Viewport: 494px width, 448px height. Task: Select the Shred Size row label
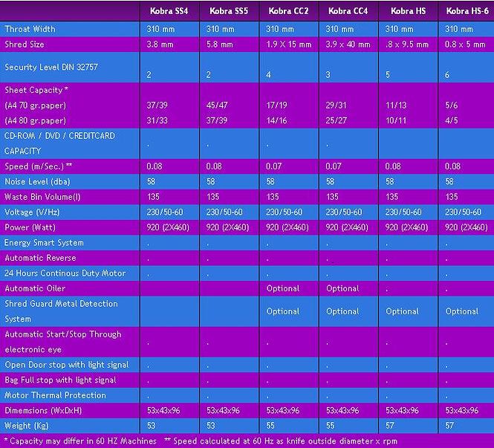[26, 45]
